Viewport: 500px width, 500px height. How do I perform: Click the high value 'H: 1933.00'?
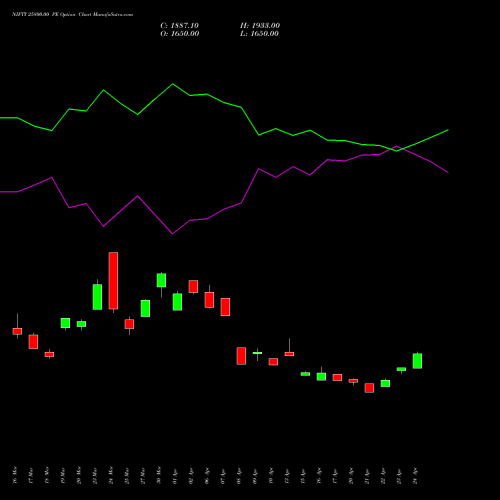tap(260, 26)
